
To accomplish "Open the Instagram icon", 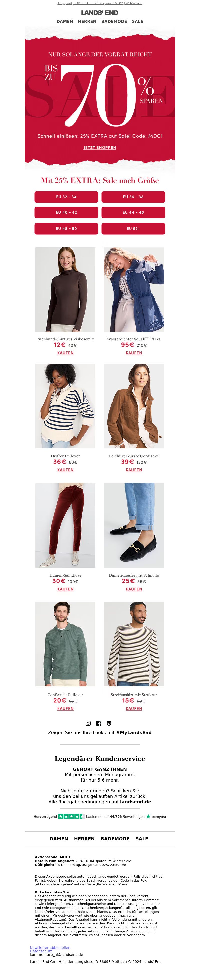I will [x=88, y=723].
